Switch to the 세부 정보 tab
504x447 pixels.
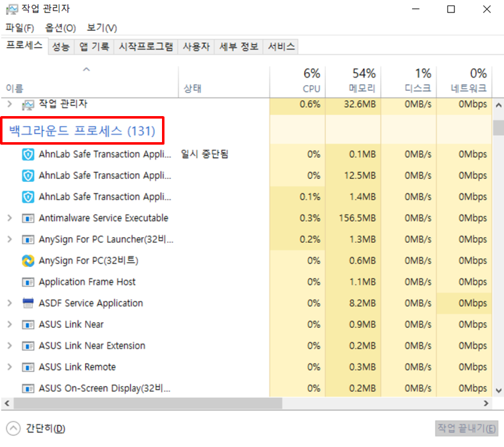click(239, 47)
